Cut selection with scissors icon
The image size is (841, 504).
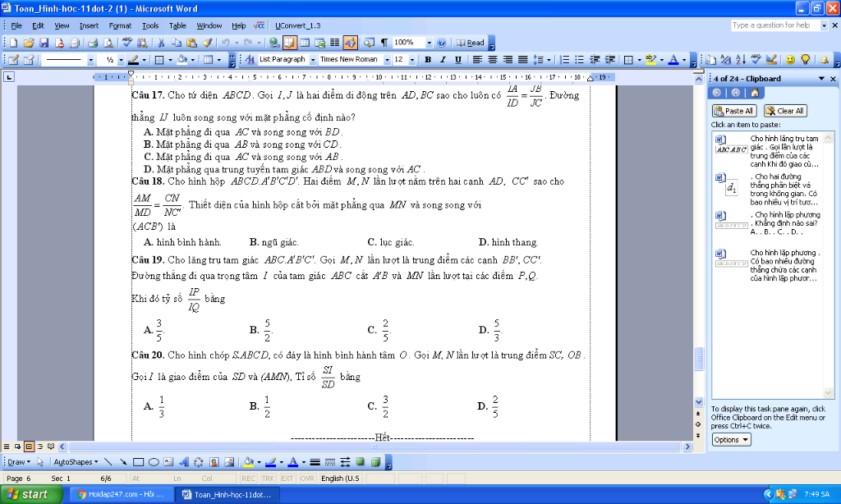[x=161, y=43]
